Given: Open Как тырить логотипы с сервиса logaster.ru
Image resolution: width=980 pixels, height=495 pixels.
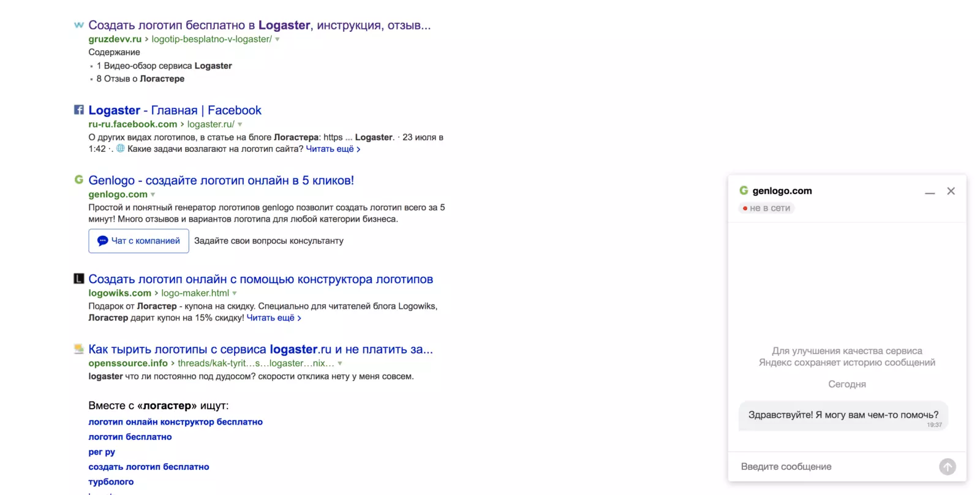Looking at the screenshot, I should point(260,349).
